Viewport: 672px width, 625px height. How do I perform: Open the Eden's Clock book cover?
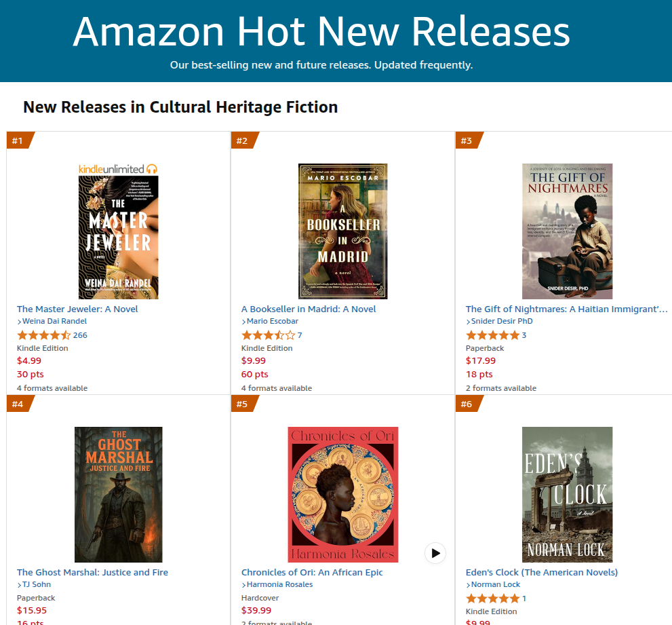[567, 495]
